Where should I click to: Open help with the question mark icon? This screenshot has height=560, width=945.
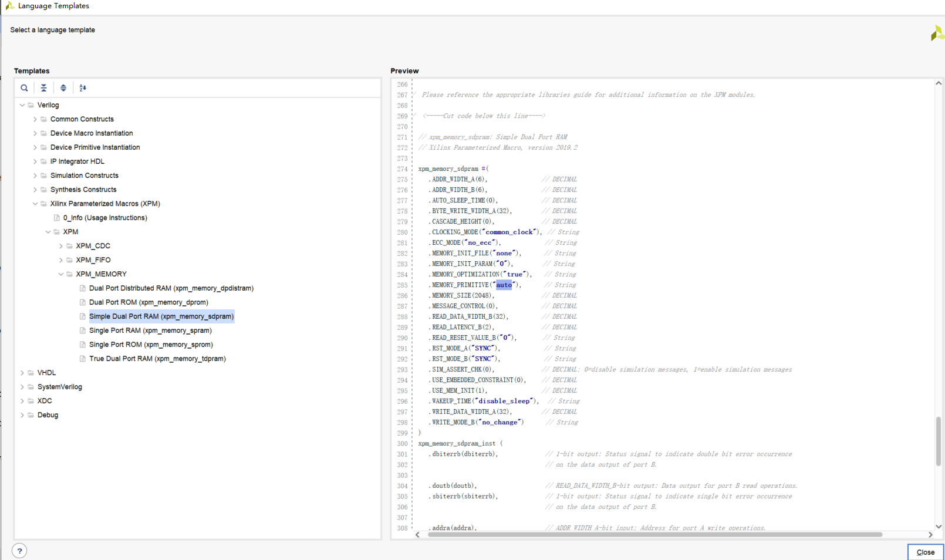coord(19,551)
